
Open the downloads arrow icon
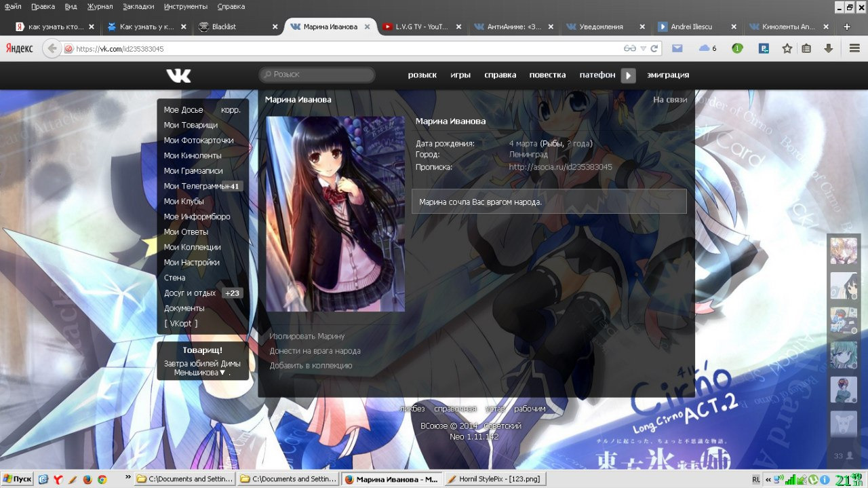pyautogui.click(x=828, y=48)
